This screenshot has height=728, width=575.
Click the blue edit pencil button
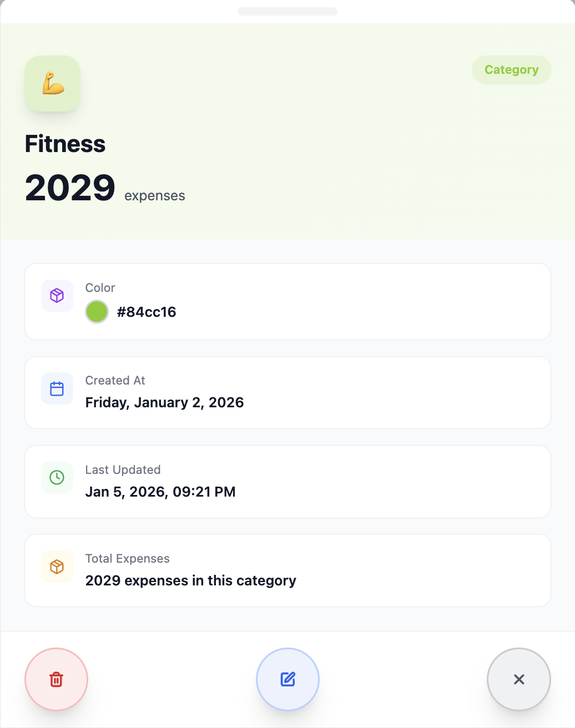pos(287,679)
